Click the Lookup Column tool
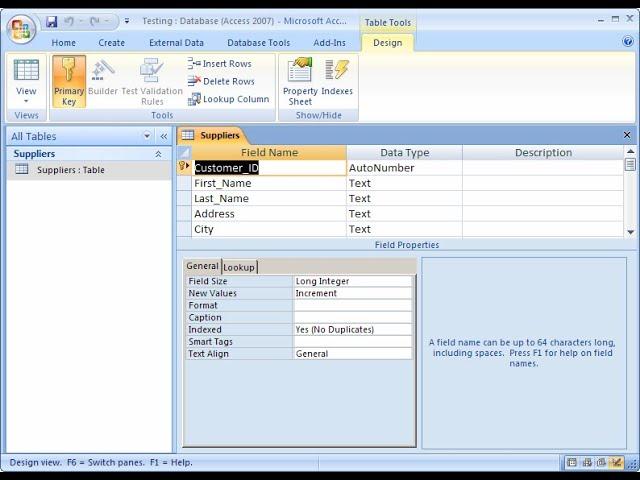Image resolution: width=640 pixels, height=480 pixels. point(228,99)
